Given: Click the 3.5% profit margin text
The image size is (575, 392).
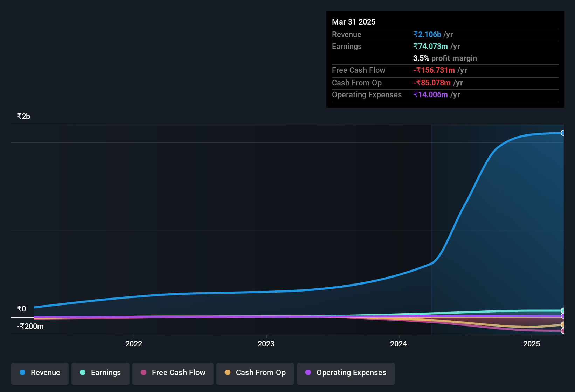Looking at the screenshot, I should [x=445, y=58].
